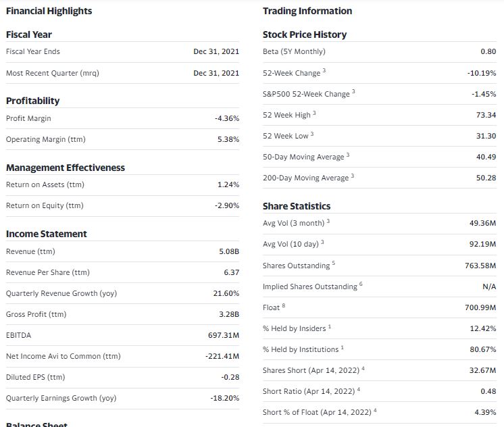
Task: Click the Shares Outstanding footnote 5 superscript
Action: coord(333,263)
